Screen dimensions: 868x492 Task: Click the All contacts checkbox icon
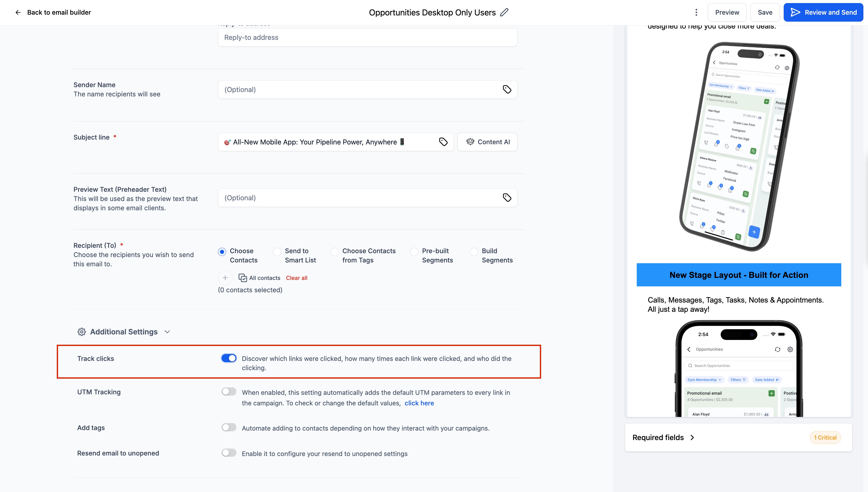point(243,278)
